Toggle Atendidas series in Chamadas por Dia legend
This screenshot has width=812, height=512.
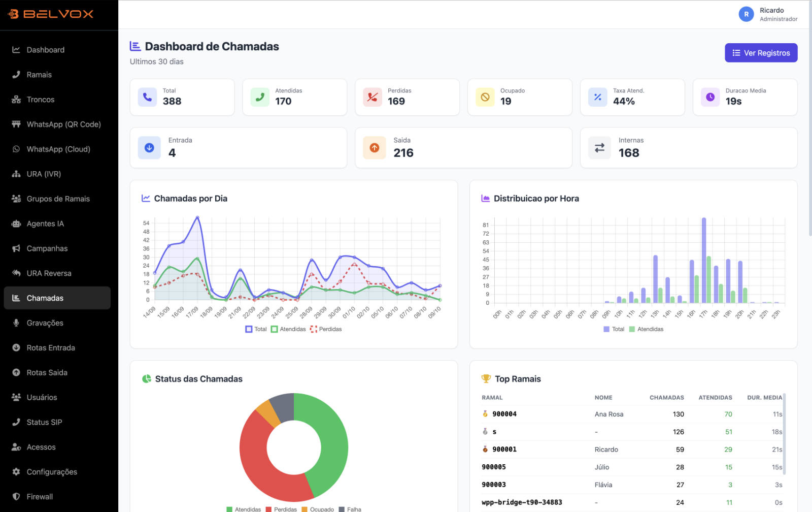(288, 329)
